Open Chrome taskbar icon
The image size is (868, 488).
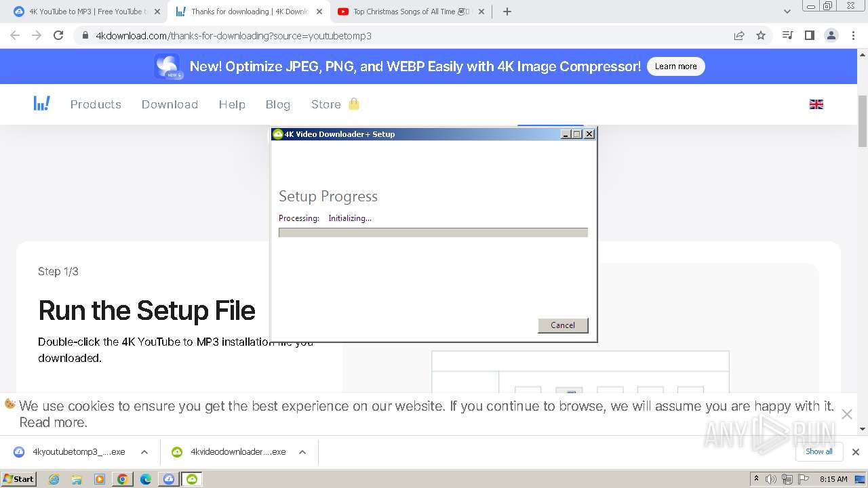tap(123, 479)
